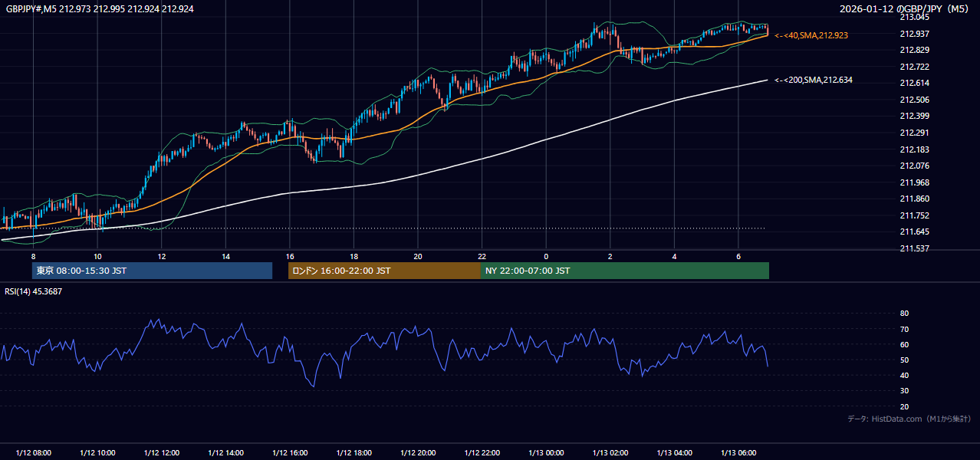980x460 pixels.
Task: Click the 1/13 02:00 bottom time label
Action: 610,452
